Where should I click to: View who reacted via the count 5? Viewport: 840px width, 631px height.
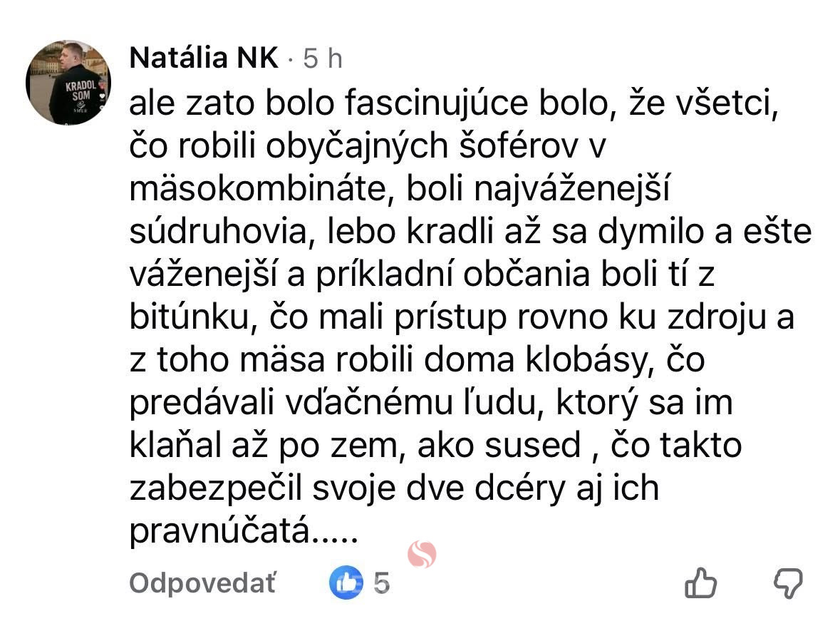tap(382, 583)
